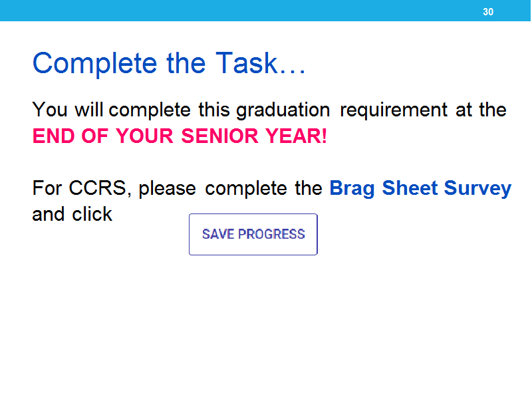Click the SAVE PROGRESS button
Viewport: 532px width, 399px height.
click(253, 235)
